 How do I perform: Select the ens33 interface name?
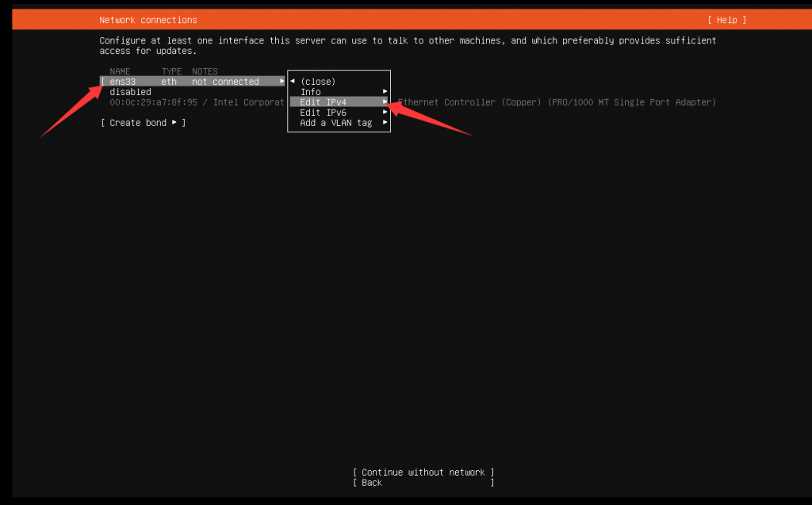[123, 82]
